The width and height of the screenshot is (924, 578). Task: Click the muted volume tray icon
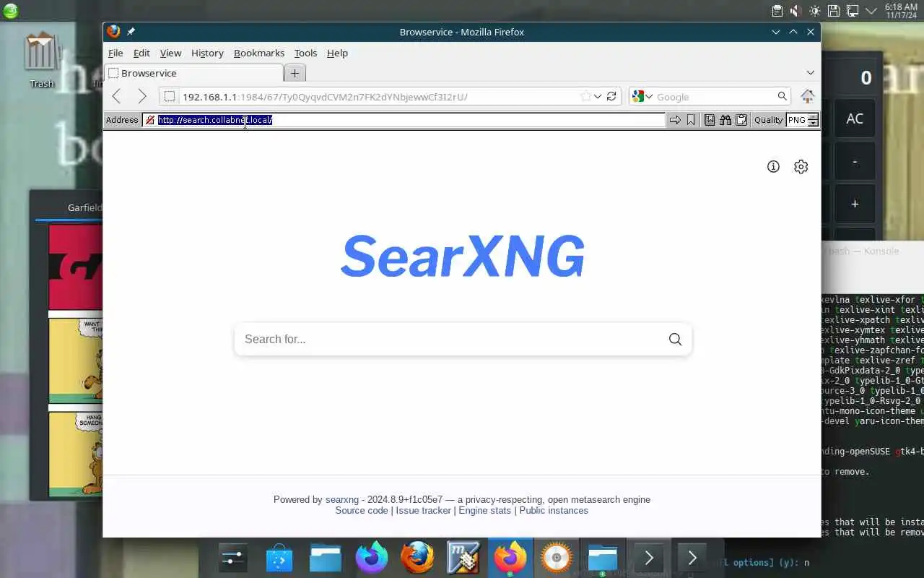[796, 10]
